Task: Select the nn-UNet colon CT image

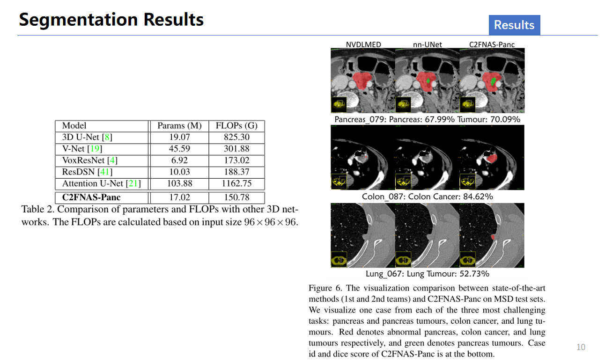Action: click(x=428, y=157)
